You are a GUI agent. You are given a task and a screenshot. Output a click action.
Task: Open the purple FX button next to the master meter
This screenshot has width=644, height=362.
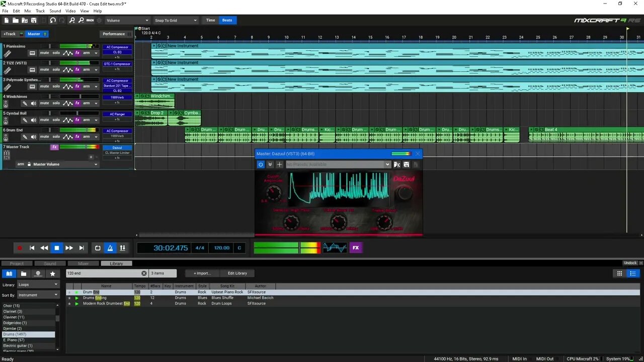(356, 248)
